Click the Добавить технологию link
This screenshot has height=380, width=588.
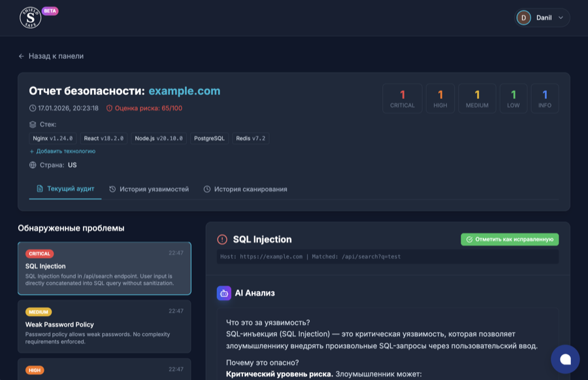pos(63,150)
